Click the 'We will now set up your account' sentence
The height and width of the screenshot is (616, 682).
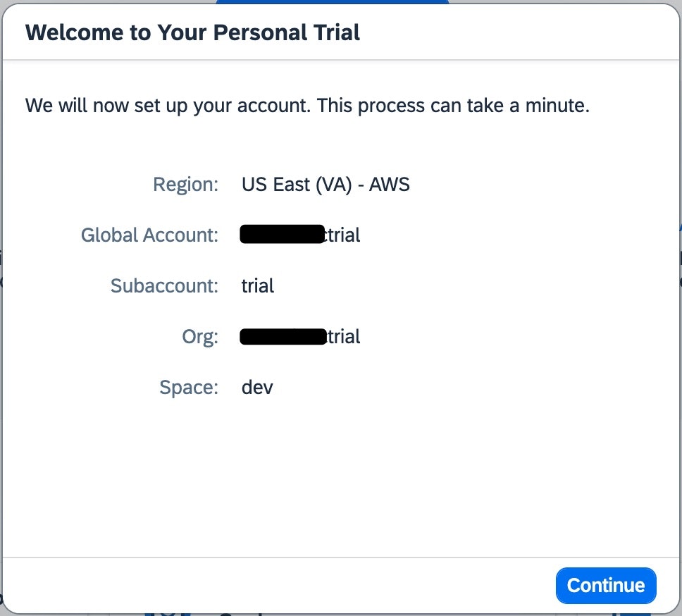point(168,106)
